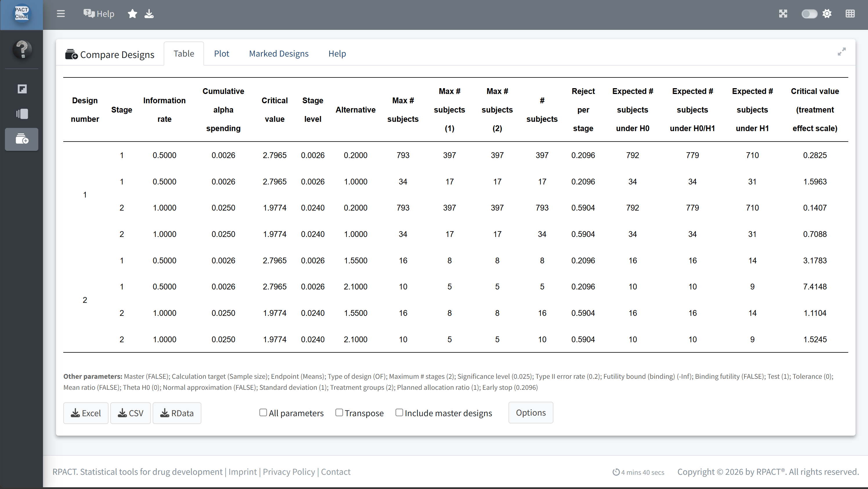868x489 pixels.
Task: Click the question mark sidebar icon
Action: [22, 50]
